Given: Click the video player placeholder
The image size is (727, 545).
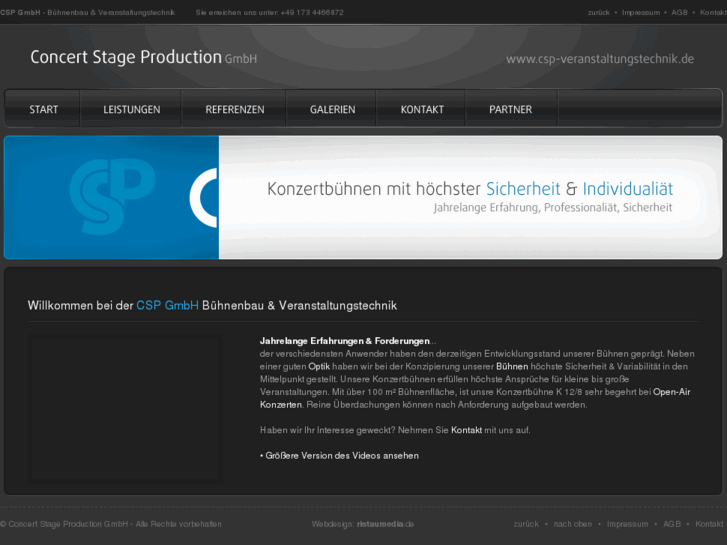Looking at the screenshot, I should pyautogui.click(x=125, y=409).
